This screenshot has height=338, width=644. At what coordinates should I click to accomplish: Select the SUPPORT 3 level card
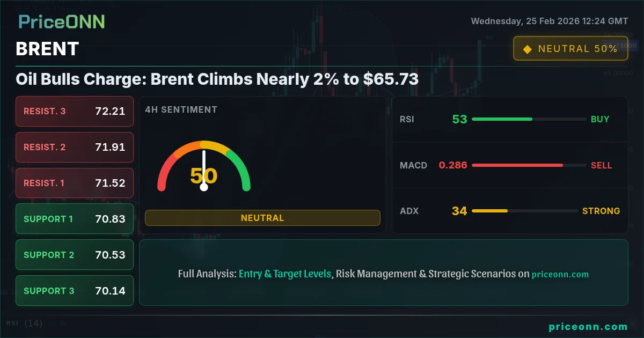pos(75,291)
